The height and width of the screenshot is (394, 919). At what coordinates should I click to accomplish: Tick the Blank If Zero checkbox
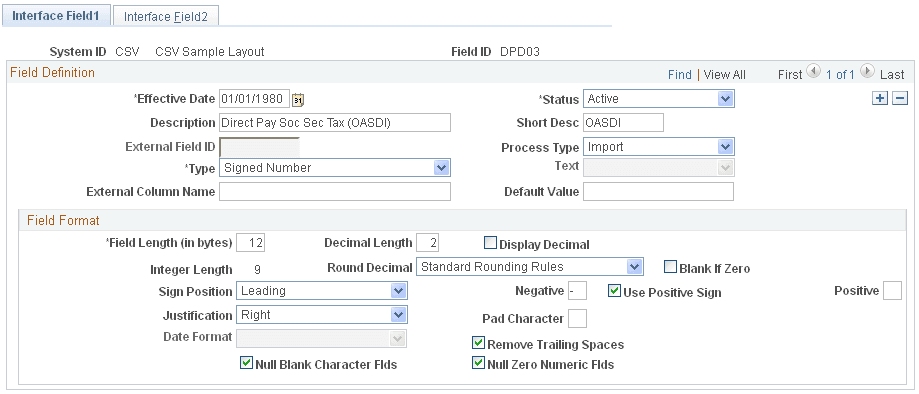point(670,267)
